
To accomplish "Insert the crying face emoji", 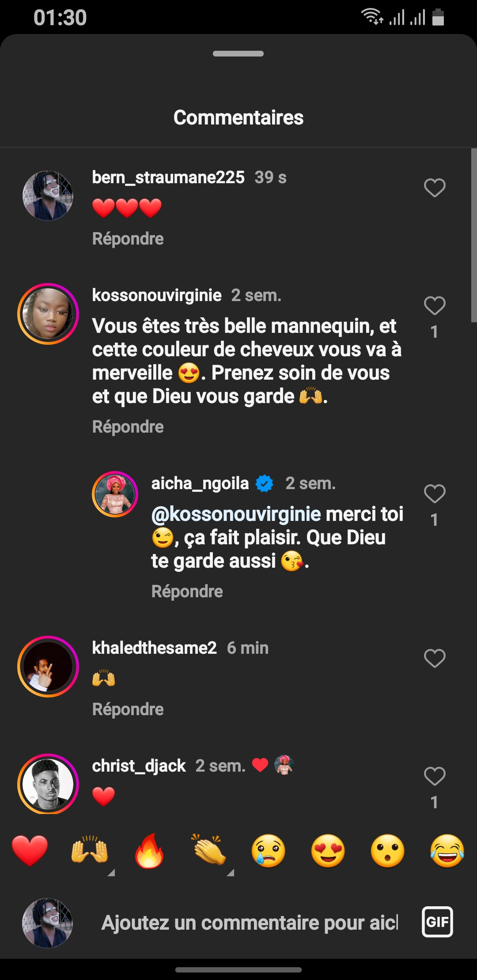I will click(269, 850).
